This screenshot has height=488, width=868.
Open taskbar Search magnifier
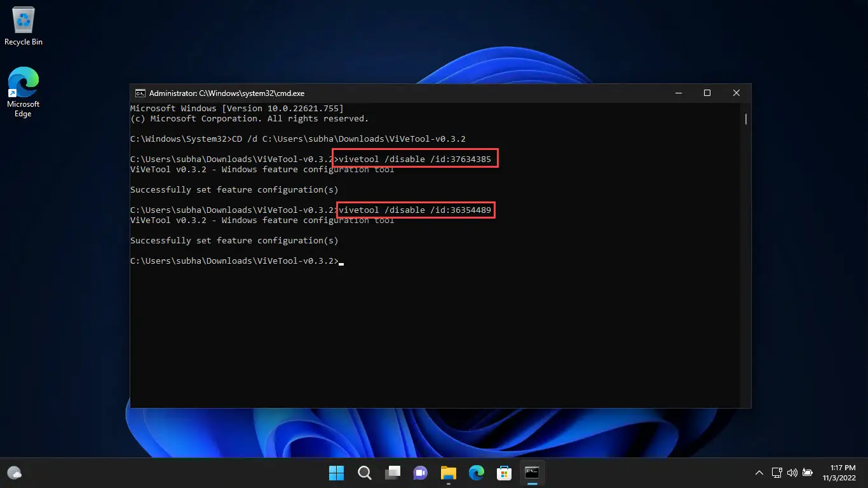coord(364,473)
